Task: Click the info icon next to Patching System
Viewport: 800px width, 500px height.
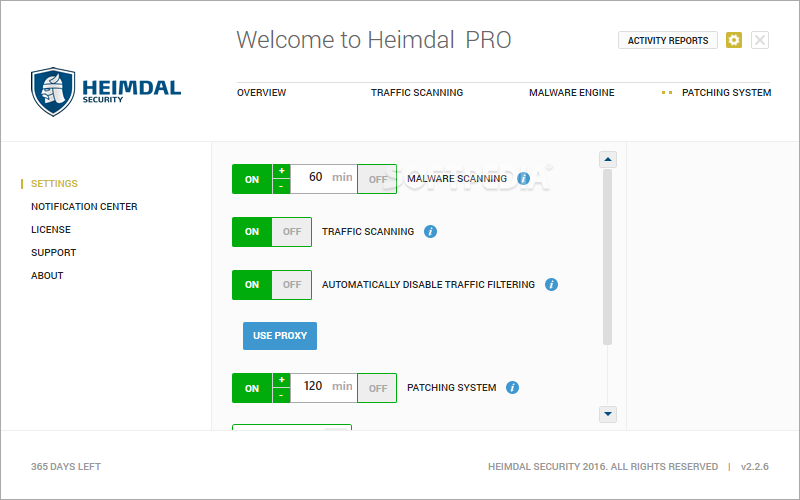Action: tap(512, 388)
